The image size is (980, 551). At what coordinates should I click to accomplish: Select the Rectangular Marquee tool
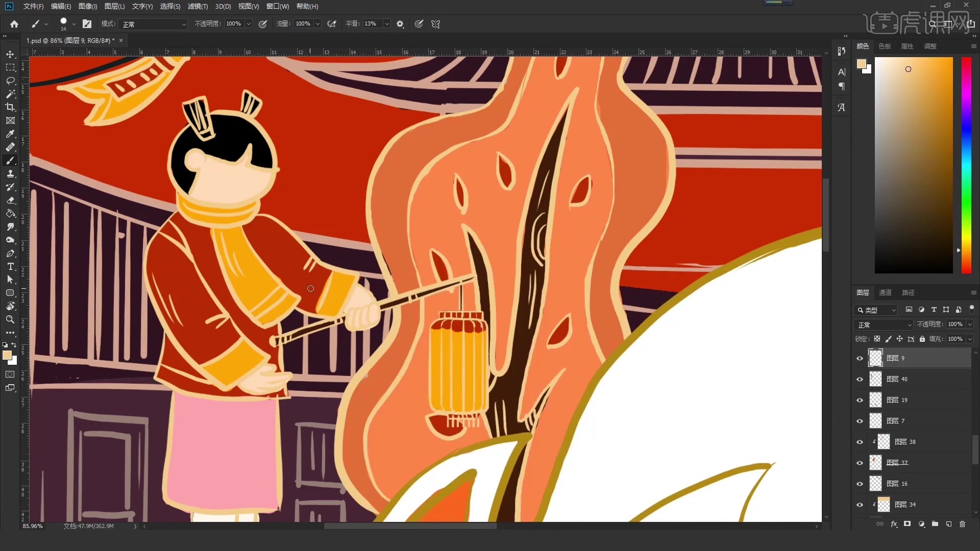[10, 67]
